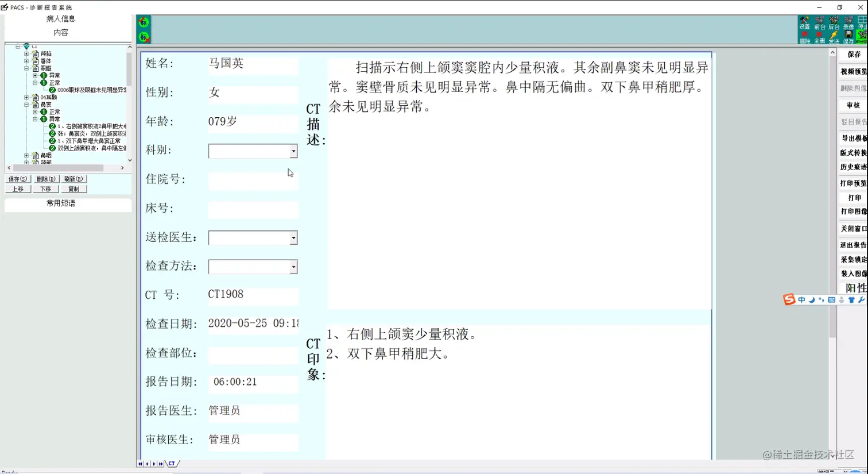Go to previous sheet with the navigation arrow
Viewport: 868px width, 474px height.
pyautogui.click(x=147, y=464)
